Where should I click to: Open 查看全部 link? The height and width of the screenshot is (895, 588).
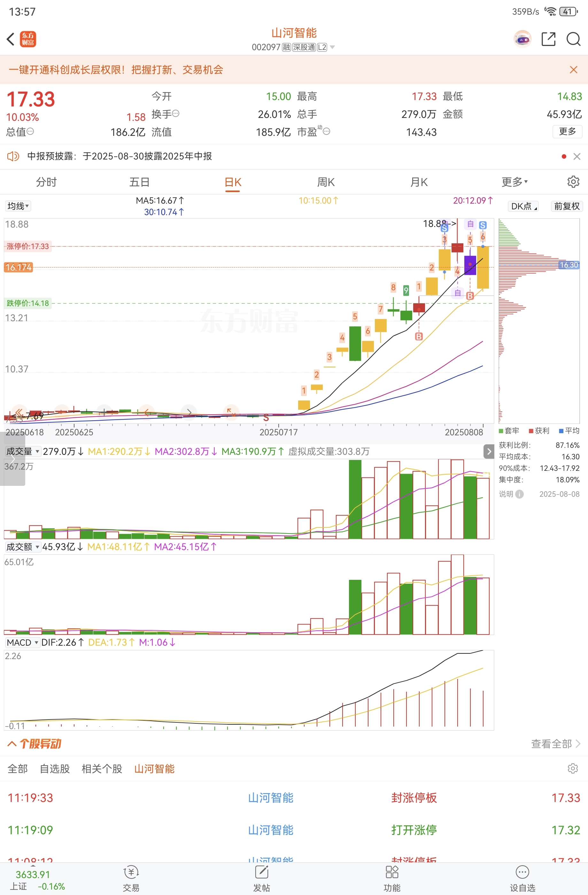pyautogui.click(x=556, y=743)
